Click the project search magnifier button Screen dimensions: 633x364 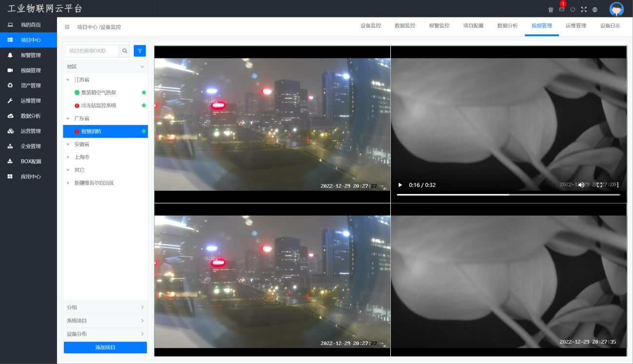pos(125,51)
